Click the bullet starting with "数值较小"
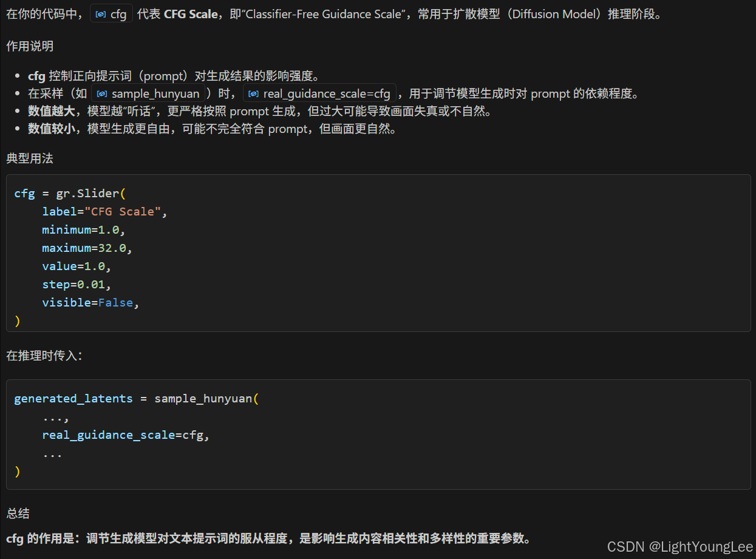 pyautogui.click(x=212, y=129)
